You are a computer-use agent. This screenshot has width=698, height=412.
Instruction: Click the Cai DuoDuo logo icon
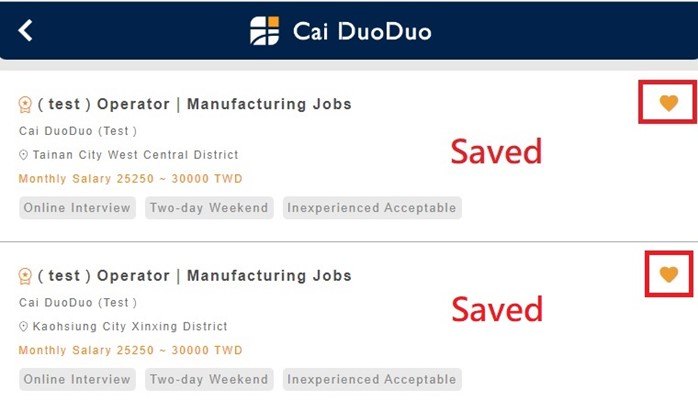265,31
